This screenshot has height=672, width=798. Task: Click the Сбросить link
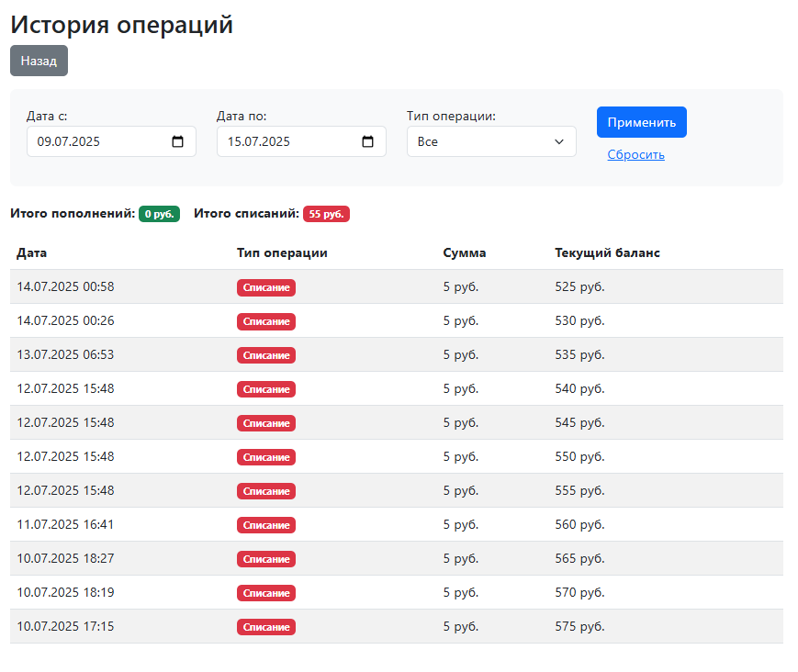(635, 154)
